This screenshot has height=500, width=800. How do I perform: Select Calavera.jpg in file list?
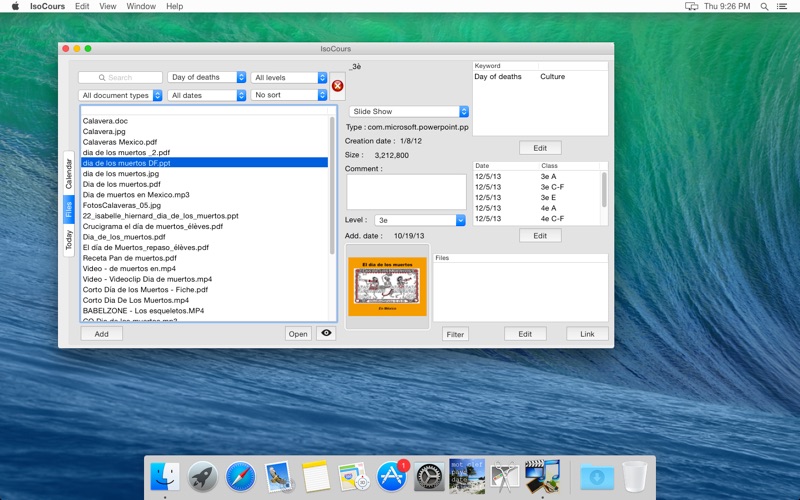click(205, 131)
